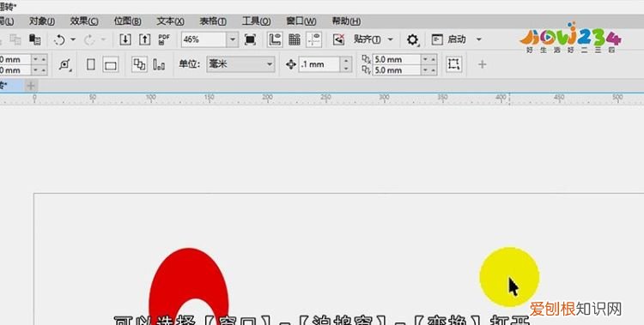Click the 46% zoom level field

point(204,39)
